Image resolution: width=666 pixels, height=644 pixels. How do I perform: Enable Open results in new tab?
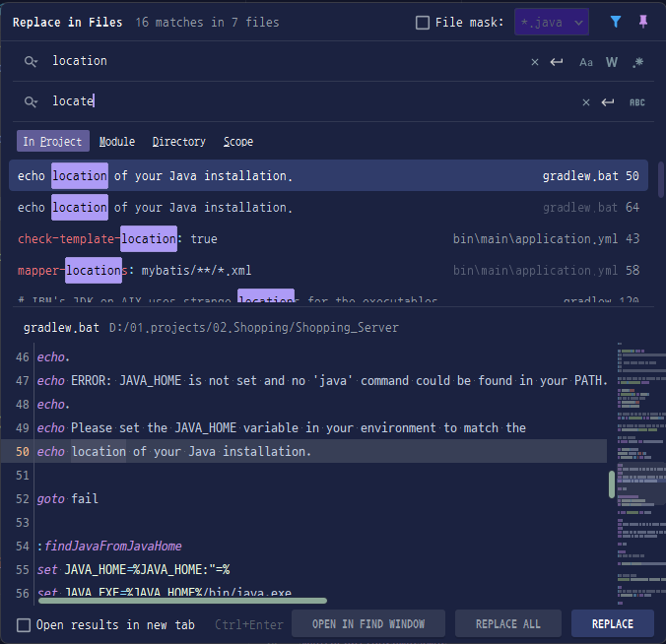point(24,625)
